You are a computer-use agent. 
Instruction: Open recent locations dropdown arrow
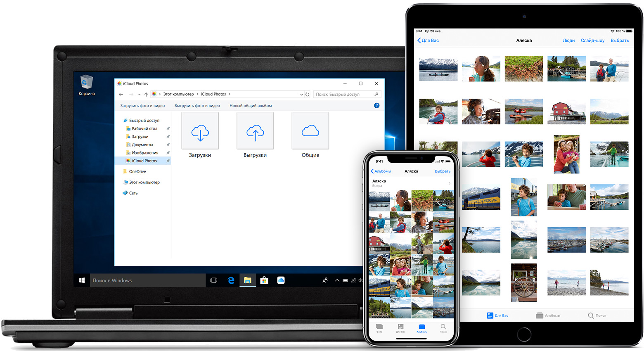coord(139,95)
